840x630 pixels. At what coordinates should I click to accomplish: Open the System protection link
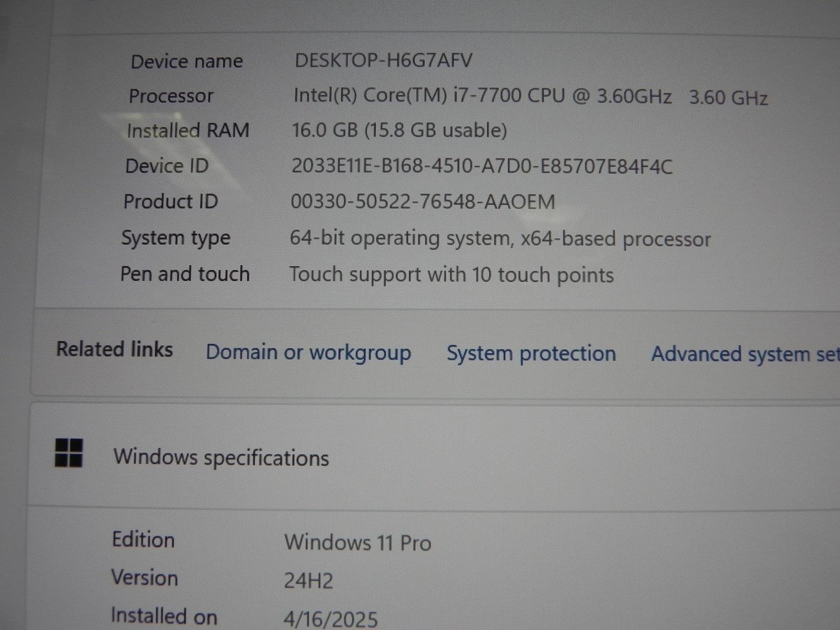(x=531, y=353)
